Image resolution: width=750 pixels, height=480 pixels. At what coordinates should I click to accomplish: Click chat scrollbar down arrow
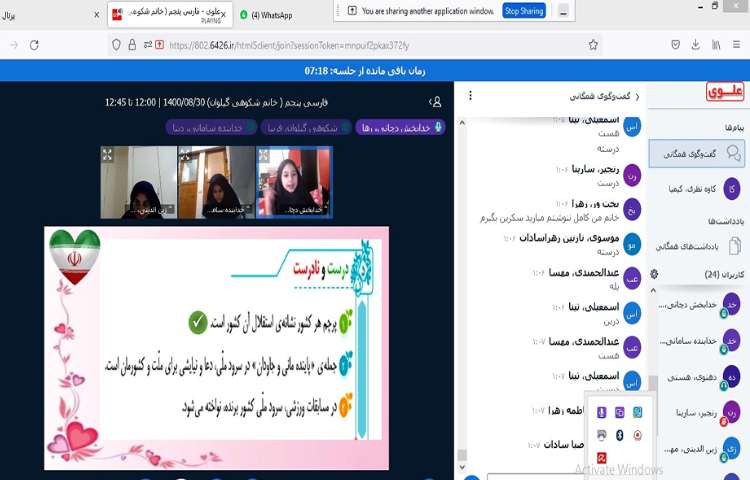(462, 467)
